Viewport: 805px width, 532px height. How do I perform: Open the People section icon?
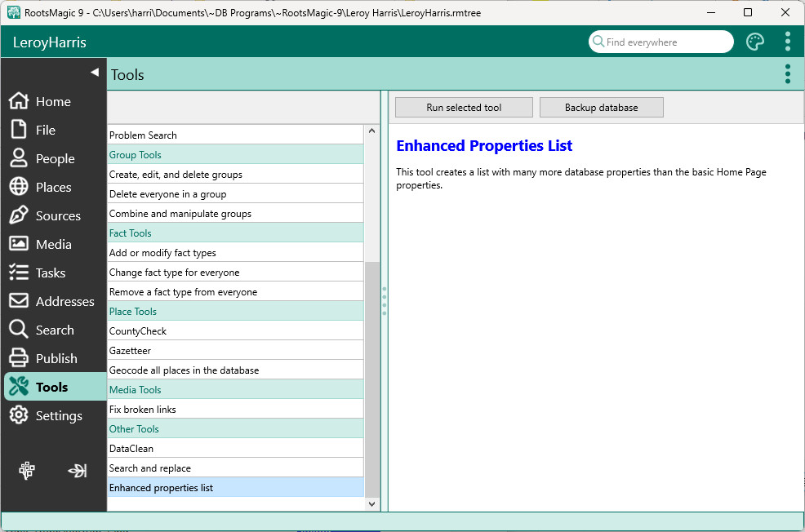(19, 158)
